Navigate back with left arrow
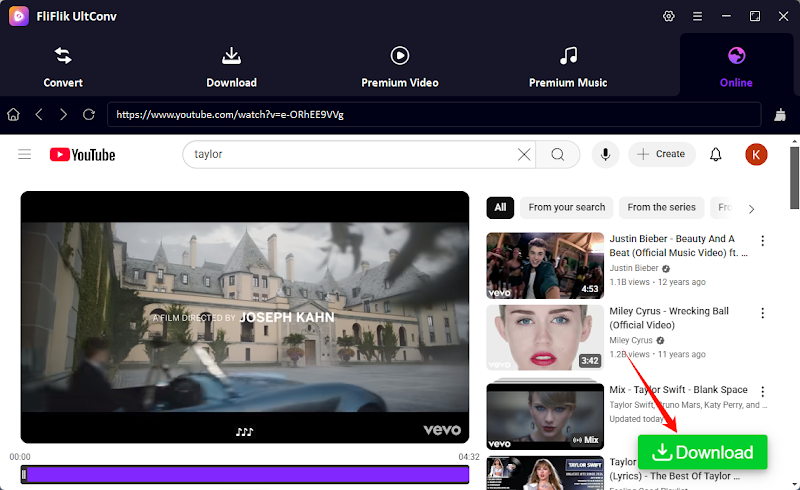This screenshot has height=490, width=800. (x=39, y=114)
